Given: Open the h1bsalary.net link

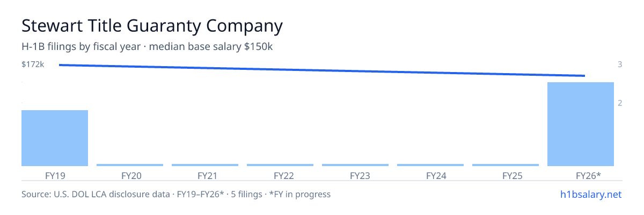Looking at the screenshot, I should [x=591, y=194].
